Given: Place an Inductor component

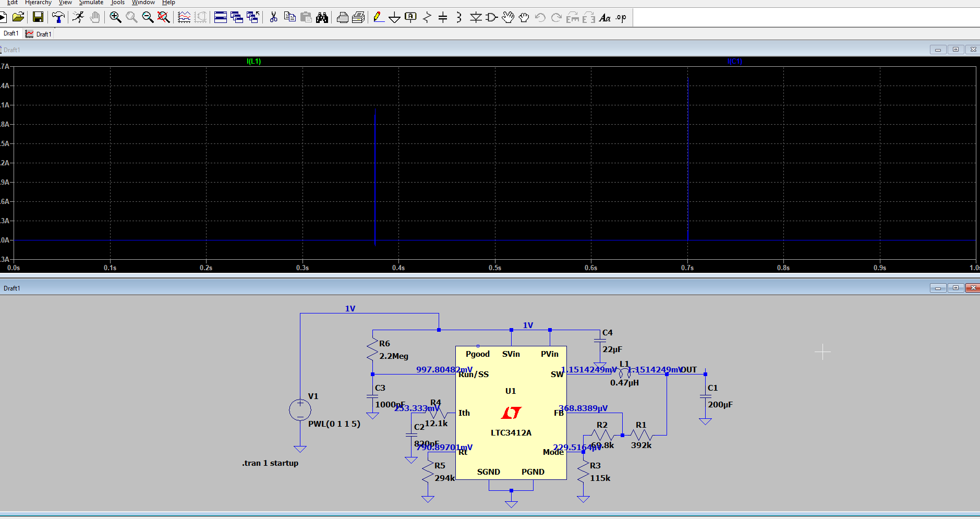Looking at the screenshot, I should click(459, 17).
